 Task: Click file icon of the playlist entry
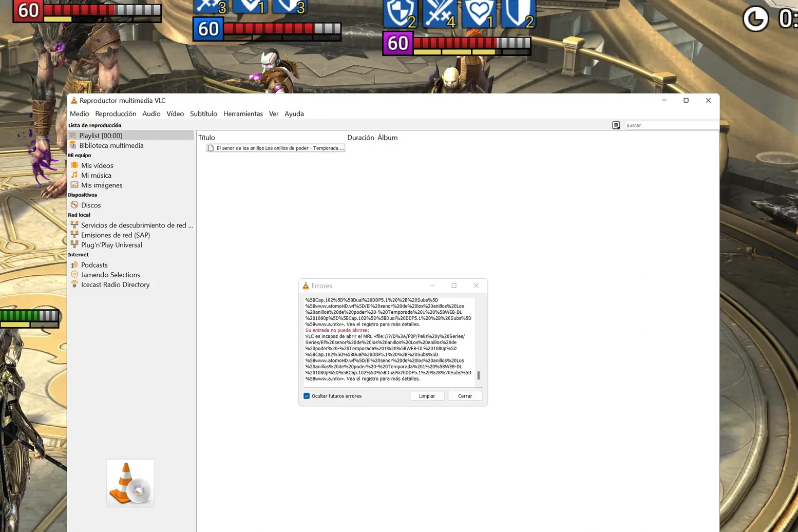coord(211,148)
